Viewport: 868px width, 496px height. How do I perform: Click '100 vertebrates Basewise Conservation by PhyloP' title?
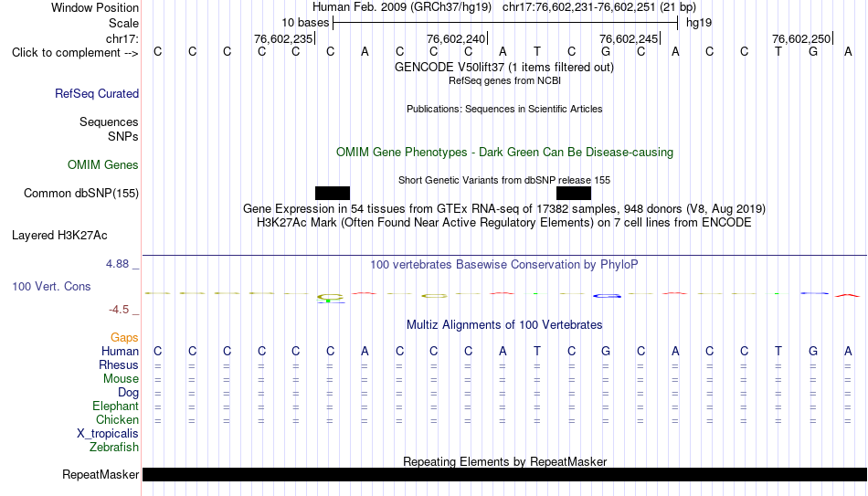click(x=504, y=265)
